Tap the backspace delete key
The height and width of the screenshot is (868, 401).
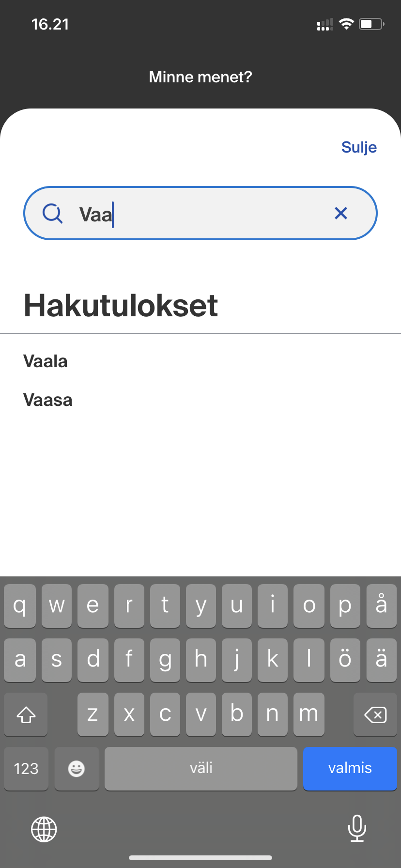point(375,714)
